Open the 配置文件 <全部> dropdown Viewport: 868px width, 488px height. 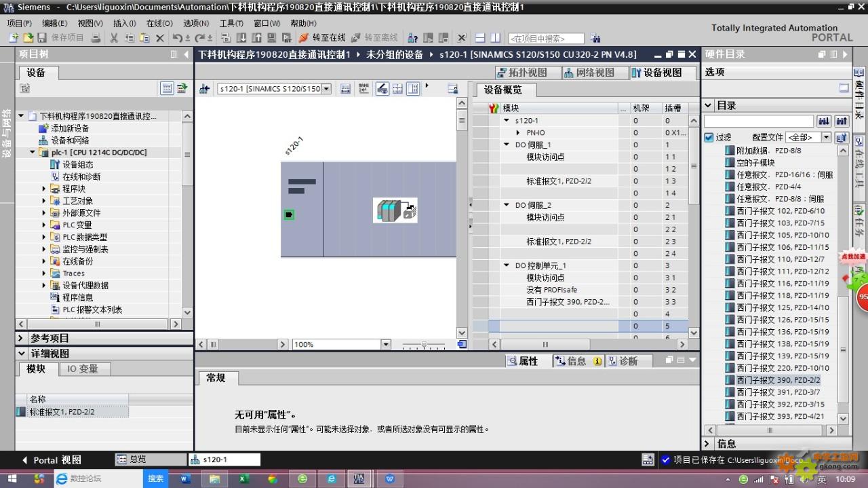click(826, 137)
